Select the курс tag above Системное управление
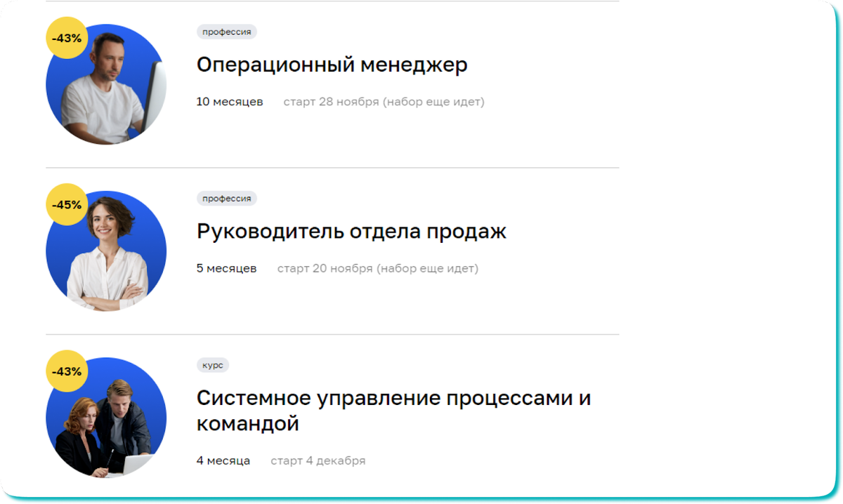 [x=213, y=364]
